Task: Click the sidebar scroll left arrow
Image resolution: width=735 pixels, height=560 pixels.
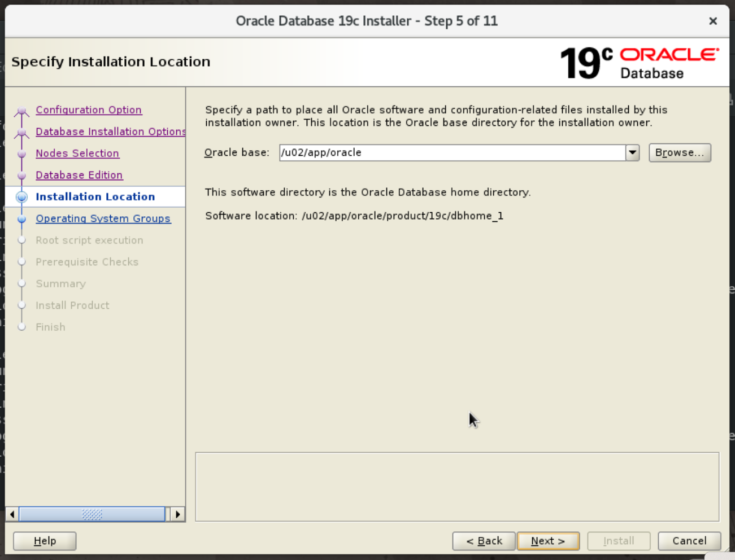Action: click(x=12, y=514)
